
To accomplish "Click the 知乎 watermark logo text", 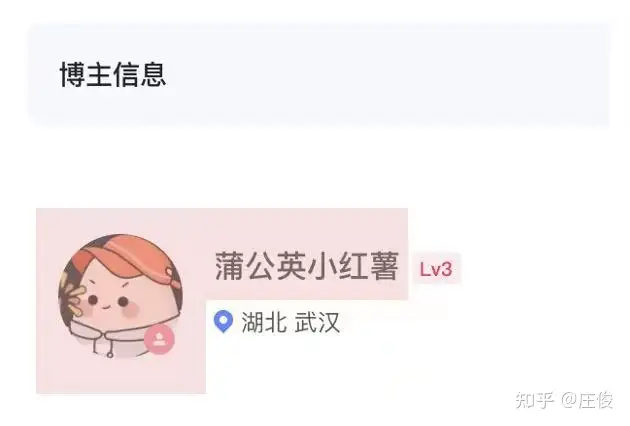I will point(535,400).
